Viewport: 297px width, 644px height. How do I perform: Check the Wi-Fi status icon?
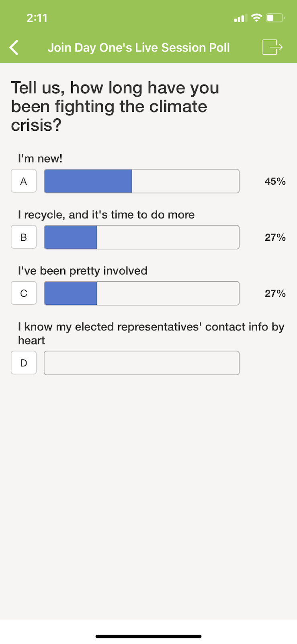click(256, 18)
